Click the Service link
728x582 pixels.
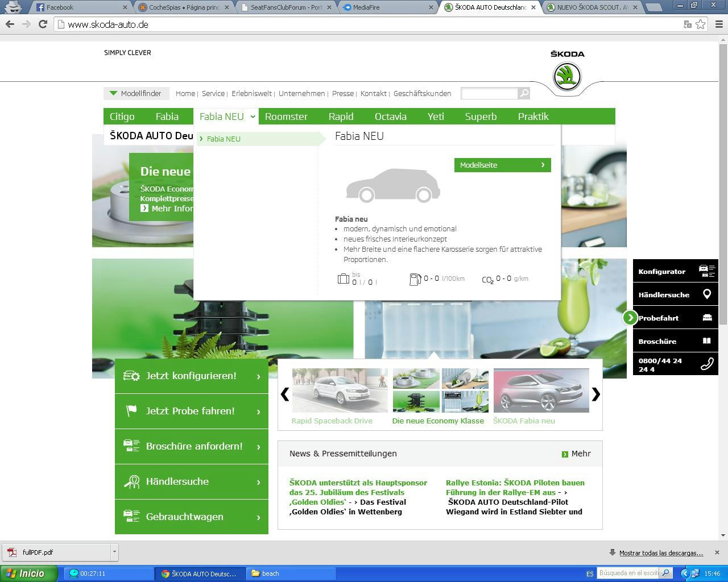[x=213, y=93]
